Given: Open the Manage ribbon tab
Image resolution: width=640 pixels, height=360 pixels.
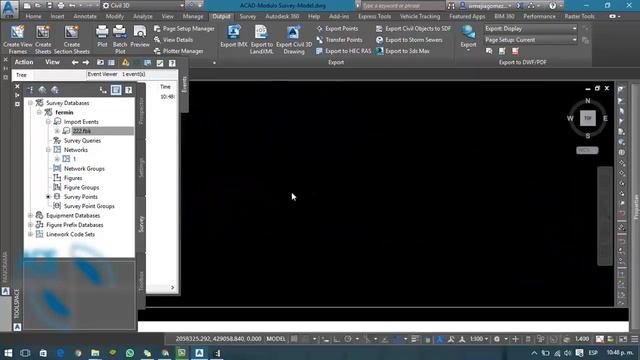Looking at the screenshot, I should tap(193, 16).
